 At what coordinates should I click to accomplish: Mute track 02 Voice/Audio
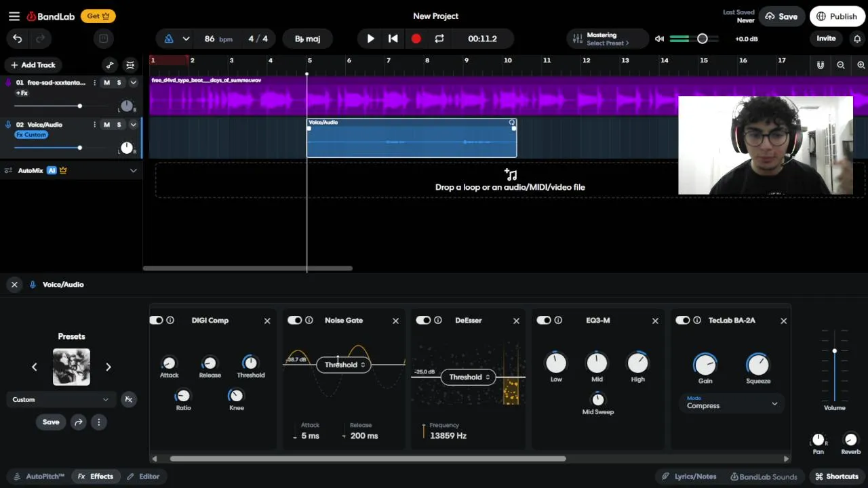click(106, 125)
